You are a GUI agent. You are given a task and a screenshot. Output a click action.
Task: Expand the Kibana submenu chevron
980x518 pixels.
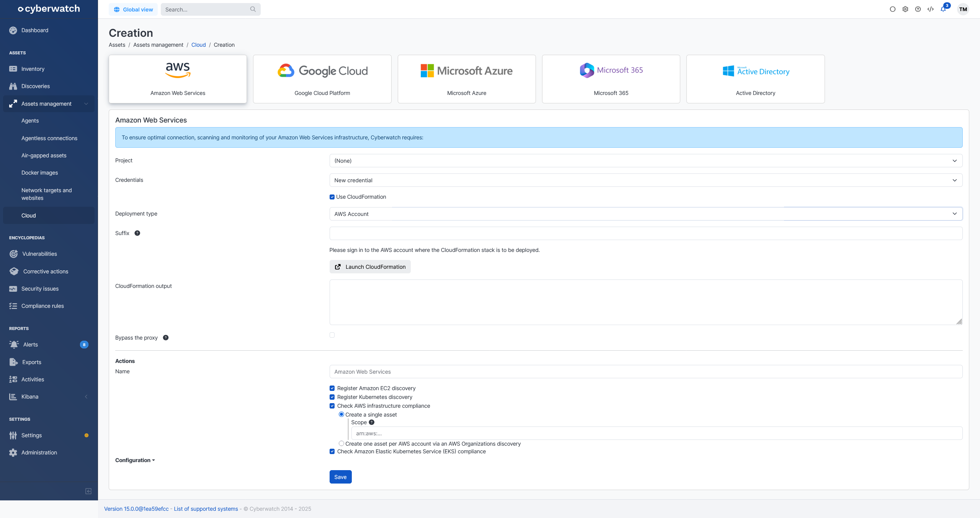coord(86,397)
